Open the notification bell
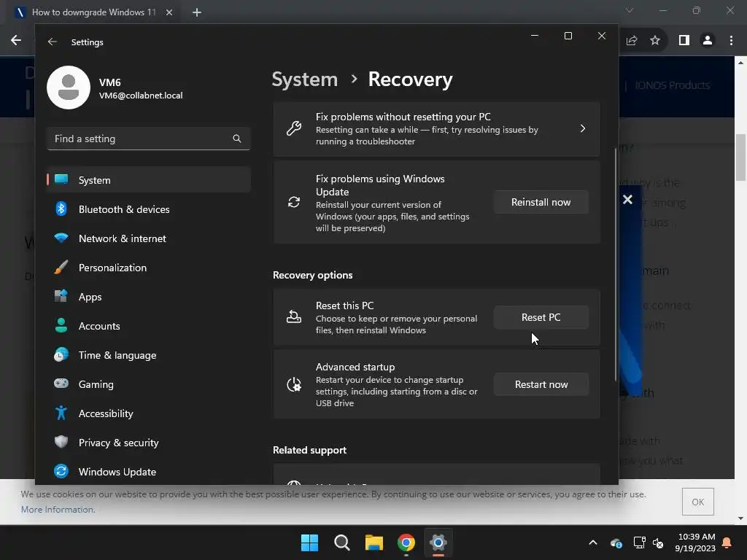This screenshot has height=560, width=747. coord(727,542)
